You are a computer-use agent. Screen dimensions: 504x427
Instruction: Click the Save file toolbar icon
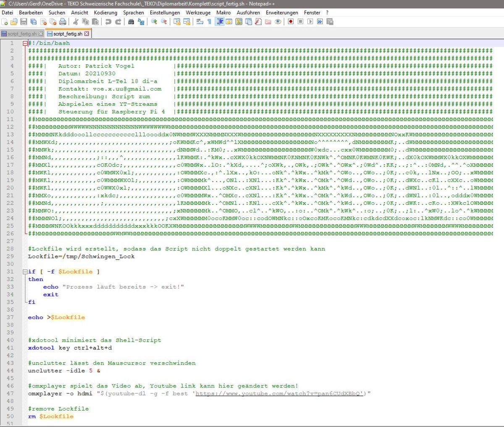coord(24,22)
